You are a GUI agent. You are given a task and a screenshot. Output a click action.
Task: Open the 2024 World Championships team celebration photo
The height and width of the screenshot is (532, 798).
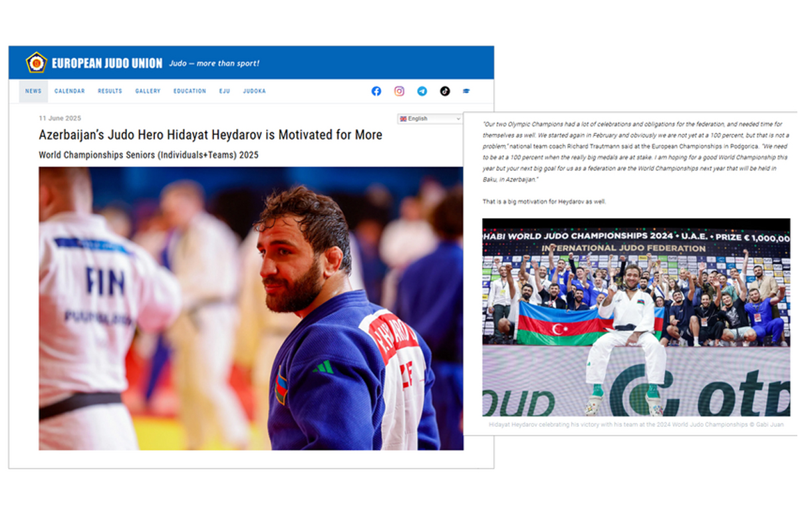pyautogui.click(x=636, y=318)
